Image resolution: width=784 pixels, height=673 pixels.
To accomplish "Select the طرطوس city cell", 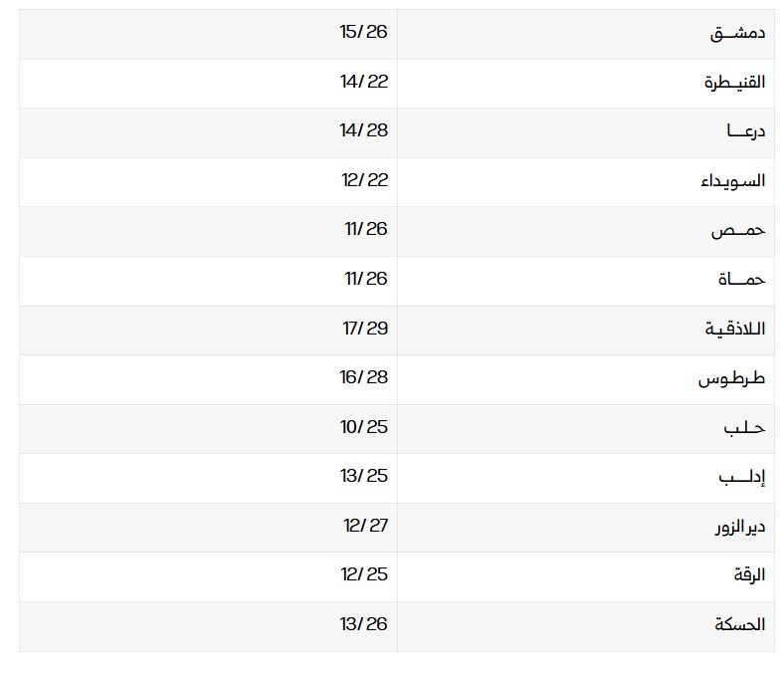I will click(x=732, y=379).
